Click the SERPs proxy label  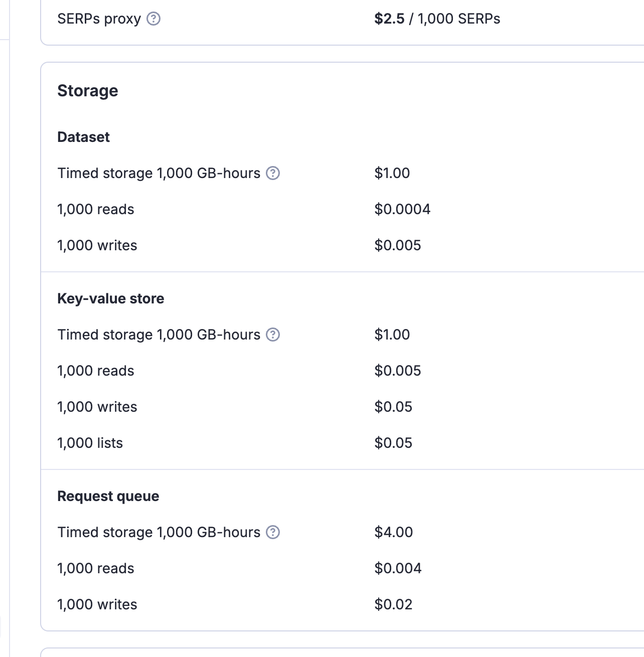click(99, 19)
